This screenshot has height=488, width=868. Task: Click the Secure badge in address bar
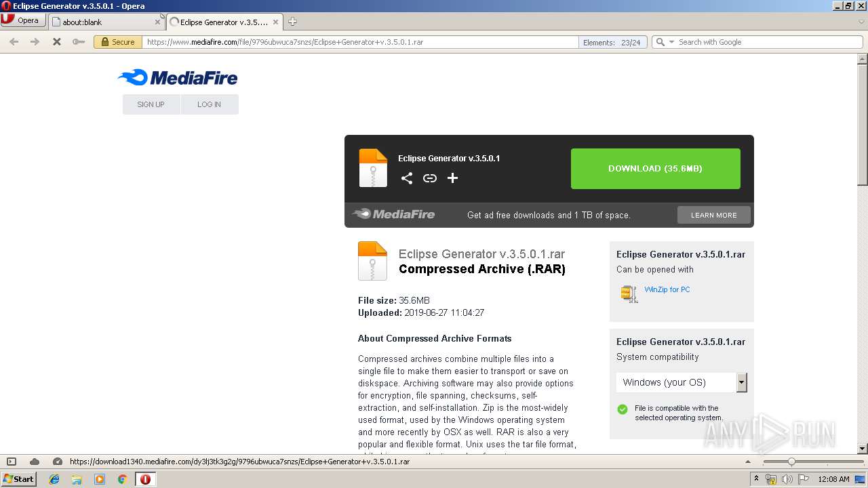point(117,42)
